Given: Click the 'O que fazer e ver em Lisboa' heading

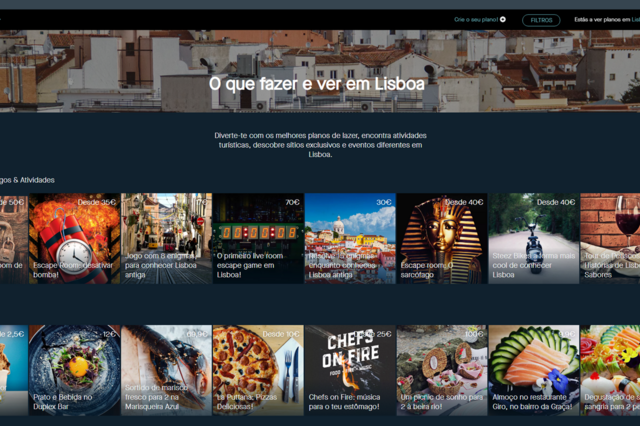Looking at the screenshot, I should point(317,84).
